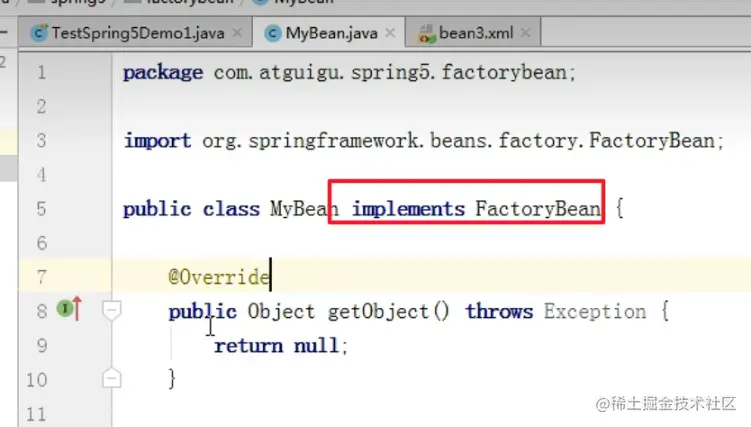Click 'com.atguigu.spring5.factorybean' package name

tap(390, 73)
